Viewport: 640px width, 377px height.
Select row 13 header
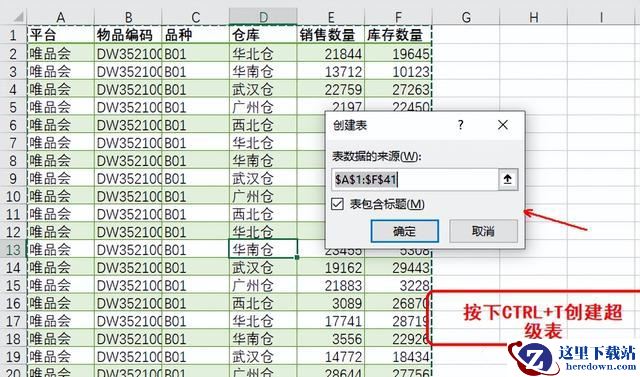tap(13, 249)
